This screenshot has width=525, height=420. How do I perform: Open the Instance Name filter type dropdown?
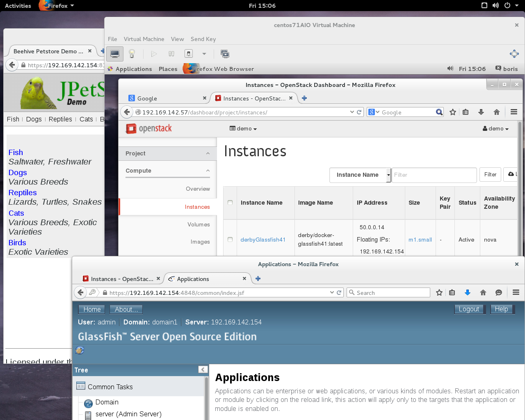[361, 175]
